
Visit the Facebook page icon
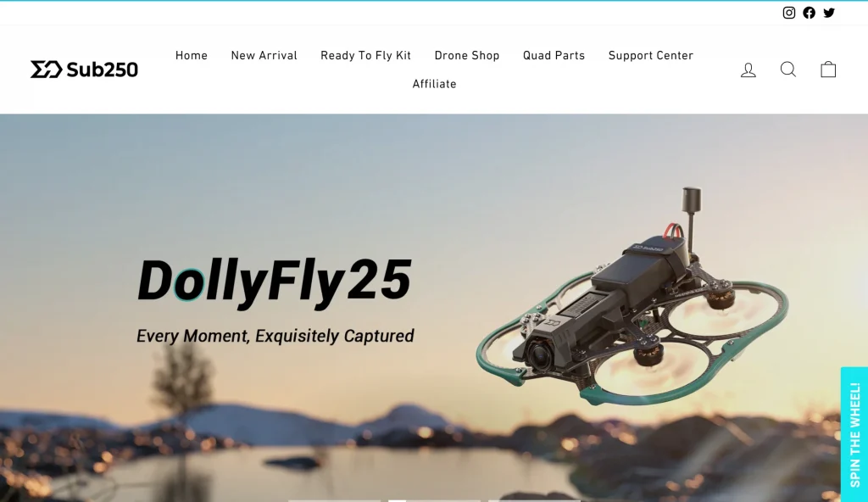coord(809,13)
